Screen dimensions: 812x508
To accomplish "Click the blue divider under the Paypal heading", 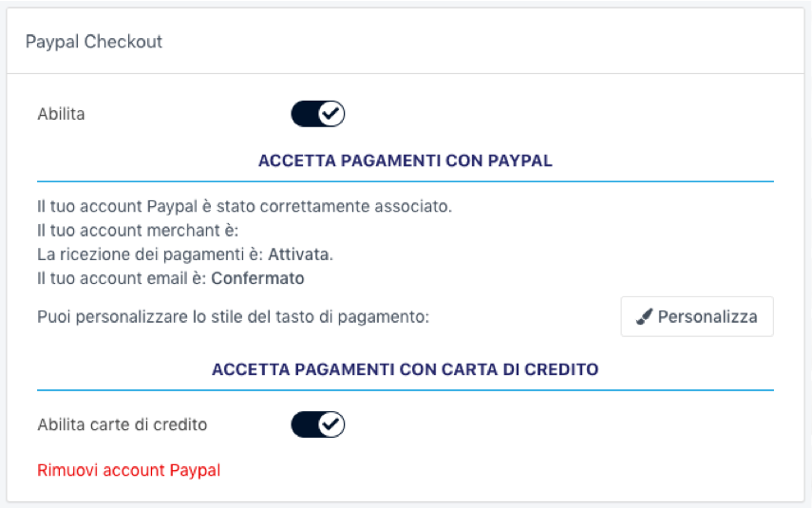I will pyautogui.click(x=406, y=181).
